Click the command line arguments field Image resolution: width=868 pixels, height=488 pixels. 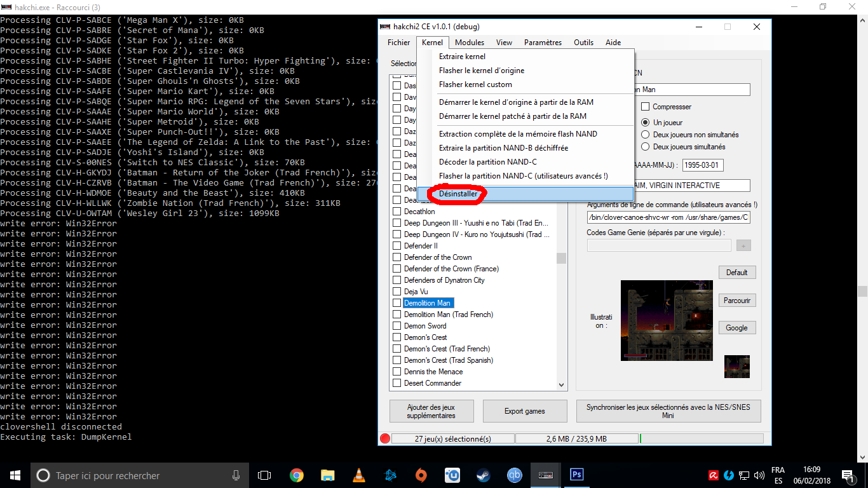click(x=668, y=218)
